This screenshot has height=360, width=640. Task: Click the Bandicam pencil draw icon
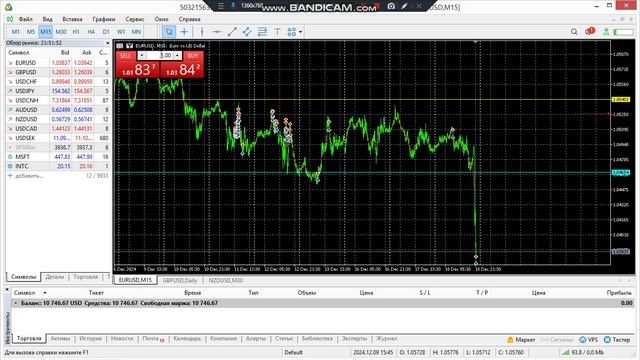405,6
